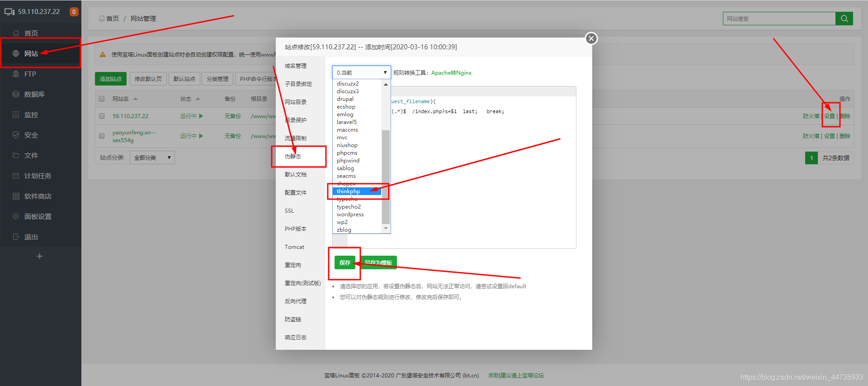
Task: Click the rewrite list scroll-down arrow
Action: 386,229
